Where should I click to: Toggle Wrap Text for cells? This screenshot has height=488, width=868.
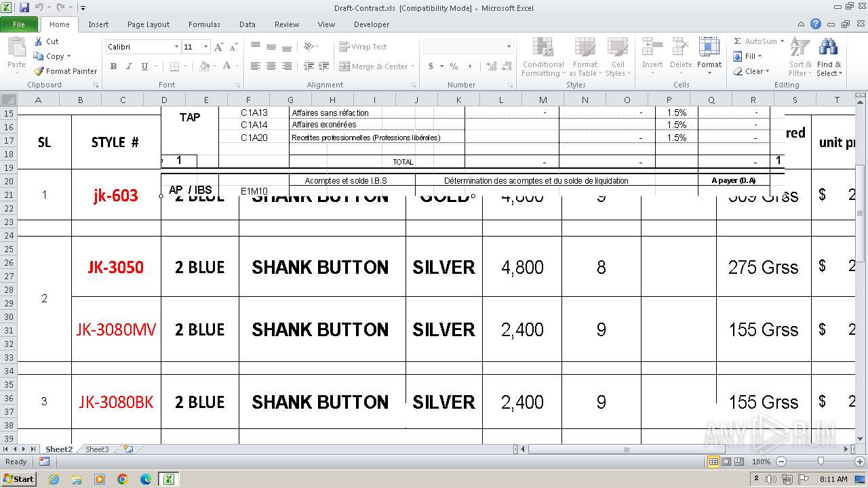point(363,47)
